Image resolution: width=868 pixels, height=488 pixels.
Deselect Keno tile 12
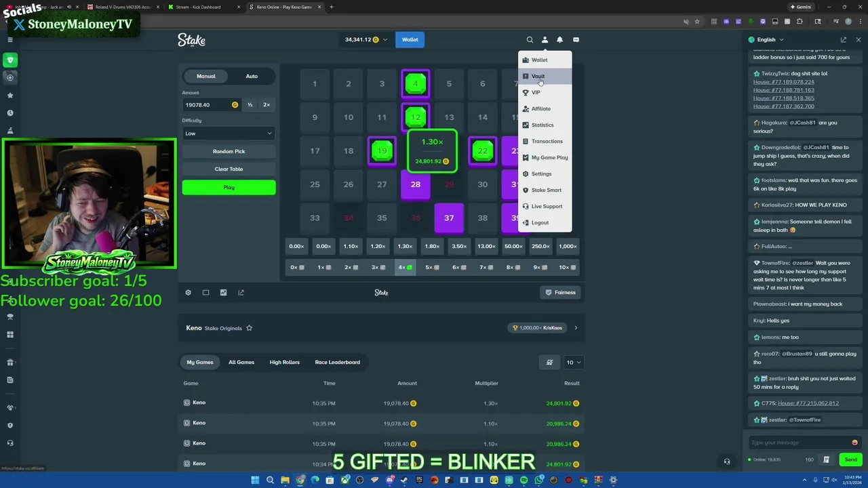(416, 117)
